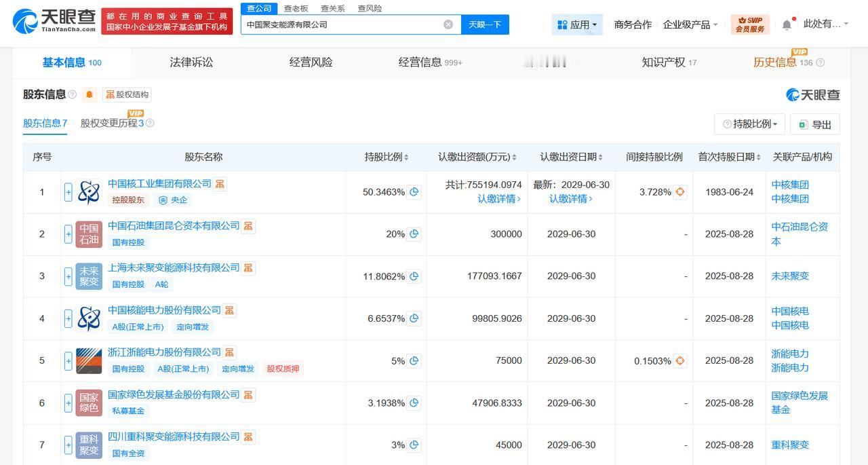Open the equity structure icon after 浙江浙能电力股份有限公司

(230, 352)
